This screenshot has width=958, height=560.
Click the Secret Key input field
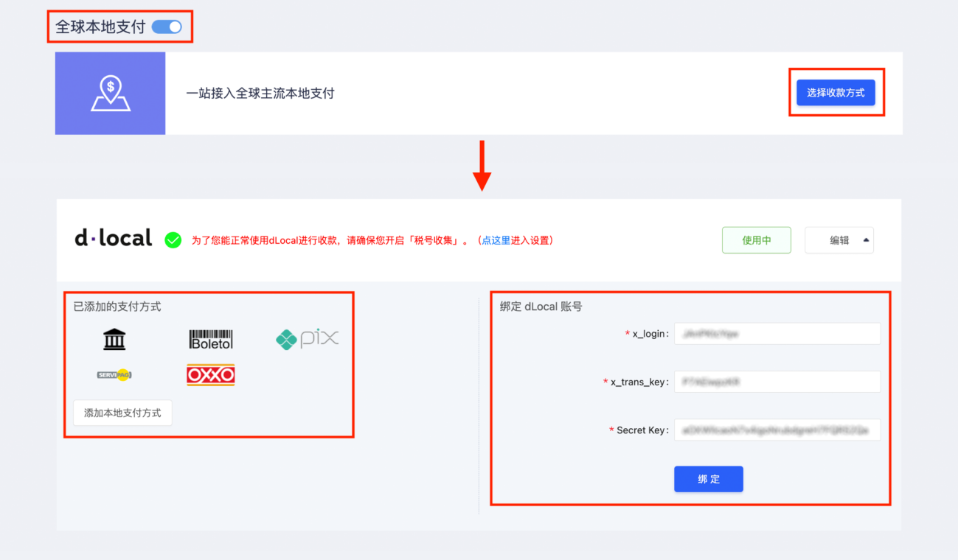point(777,430)
